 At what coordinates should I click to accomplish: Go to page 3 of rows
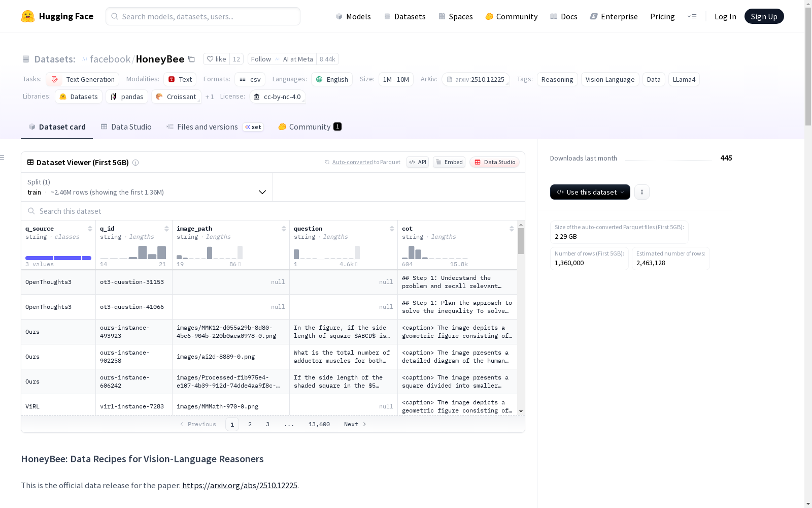coord(267,424)
